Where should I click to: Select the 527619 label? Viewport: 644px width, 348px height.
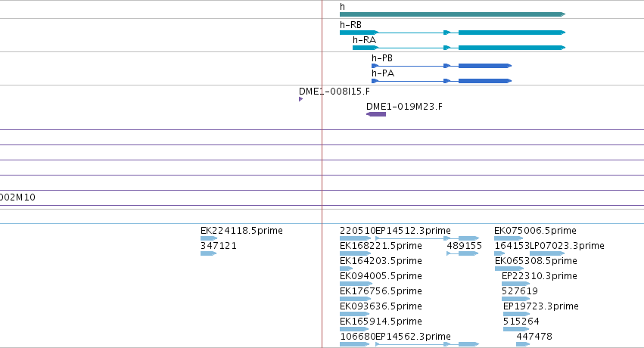(520, 291)
